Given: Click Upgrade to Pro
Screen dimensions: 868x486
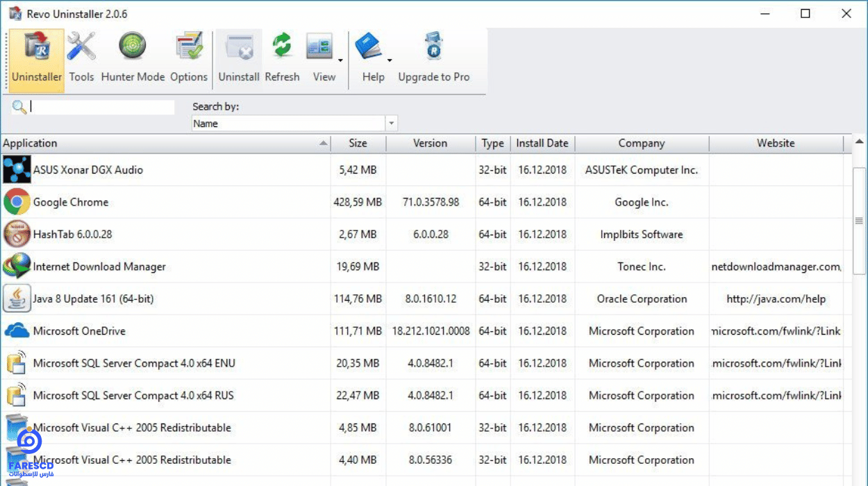Looking at the screenshot, I should 434,58.
